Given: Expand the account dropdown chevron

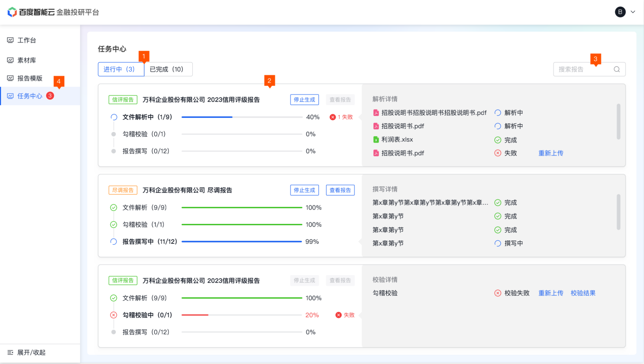Looking at the screenshot, I should pyautogui.click(x=633, y=12).
